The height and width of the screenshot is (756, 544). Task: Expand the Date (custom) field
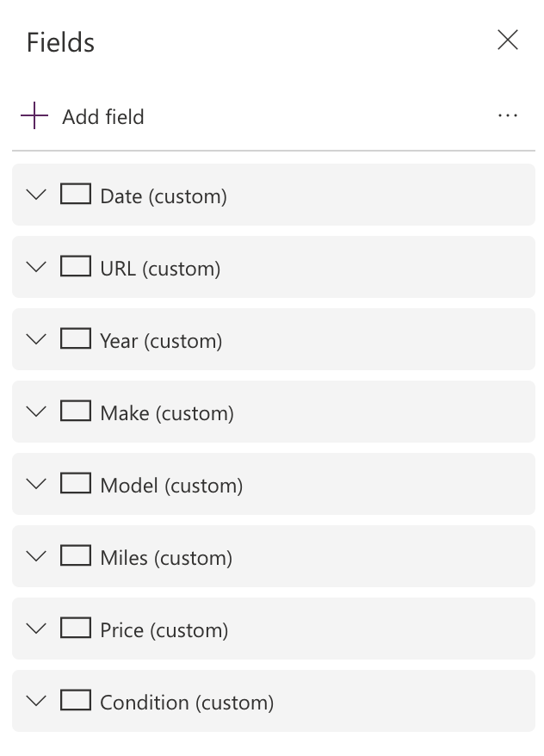pos(35,194)
